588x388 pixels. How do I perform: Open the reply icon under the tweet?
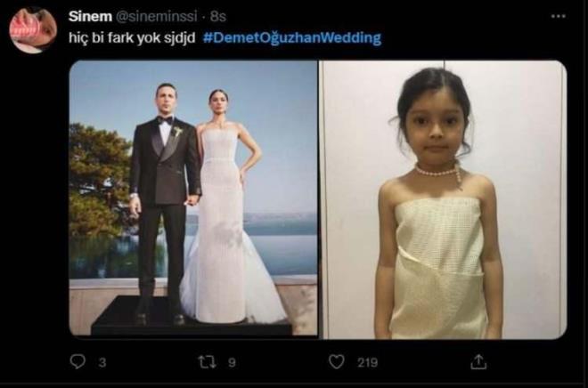(78, 361)
